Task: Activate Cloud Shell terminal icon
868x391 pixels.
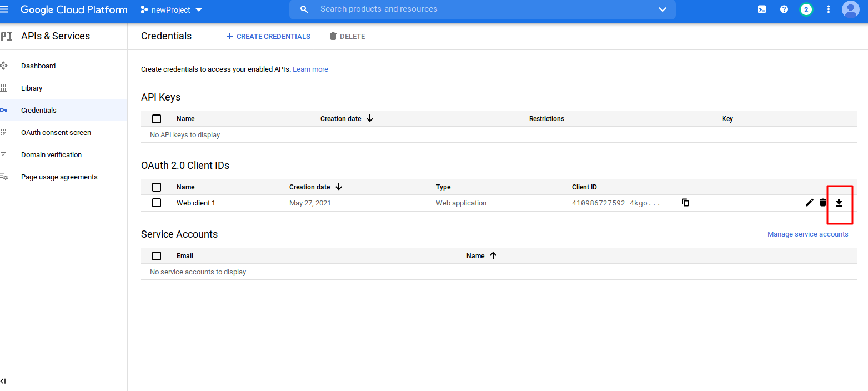Action: coord(762,9)
